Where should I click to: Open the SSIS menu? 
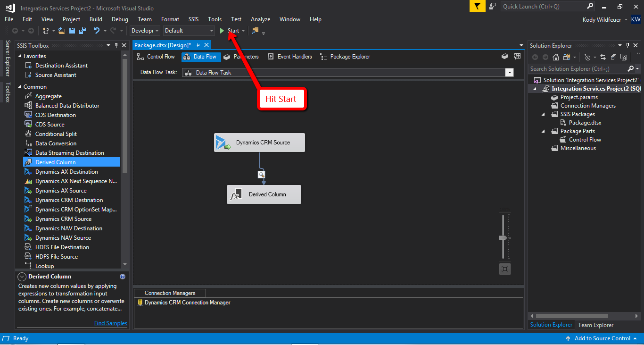[x=194, y=19]
